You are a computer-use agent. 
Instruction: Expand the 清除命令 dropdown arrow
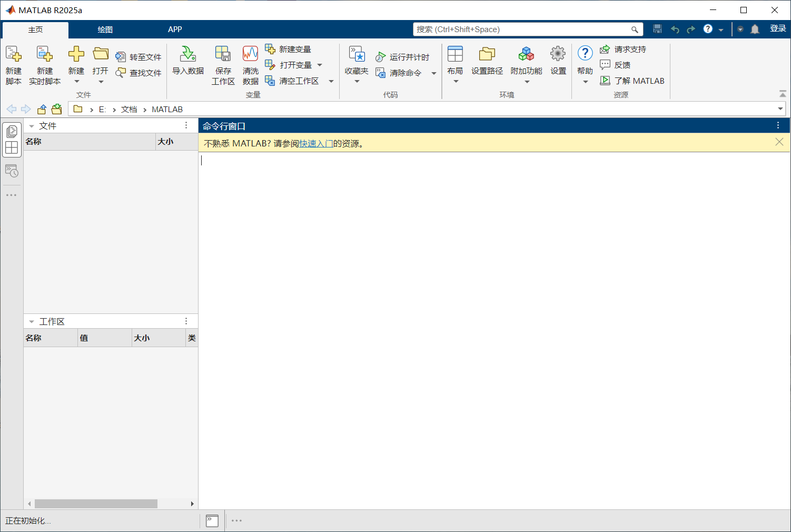[x=434, y=73]
